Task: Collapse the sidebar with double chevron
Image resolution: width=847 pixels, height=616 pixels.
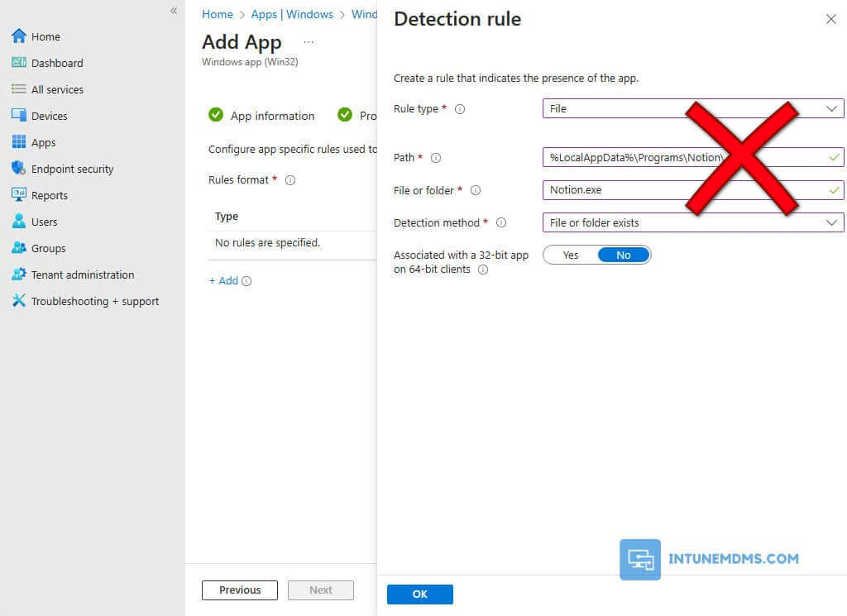Action: click(x=174, y=10)
